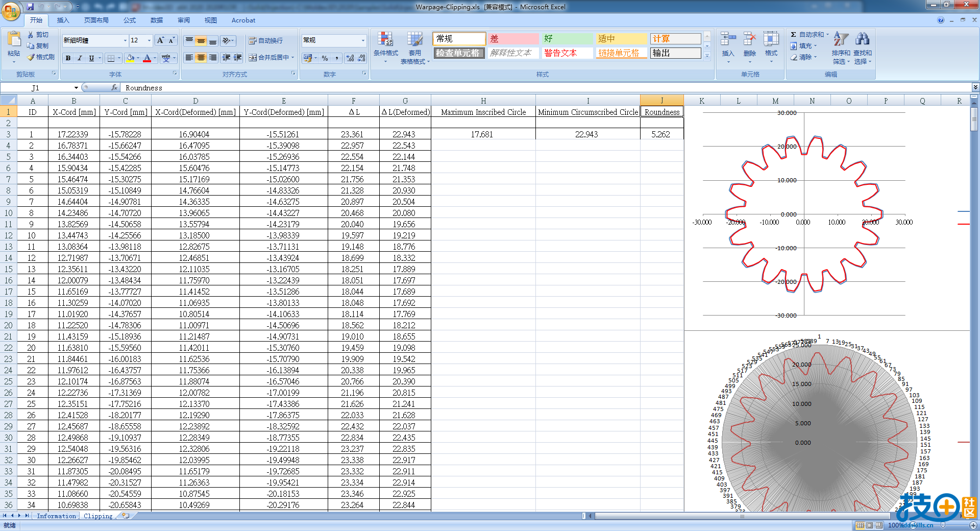
Task: Open the Office Button menu
Action: tap(11, 10)
